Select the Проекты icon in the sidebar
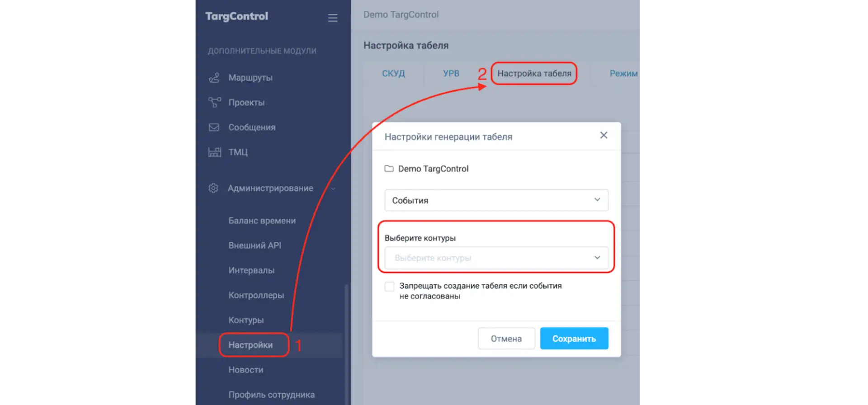This screenshot has width=868, height=405. 214,102
